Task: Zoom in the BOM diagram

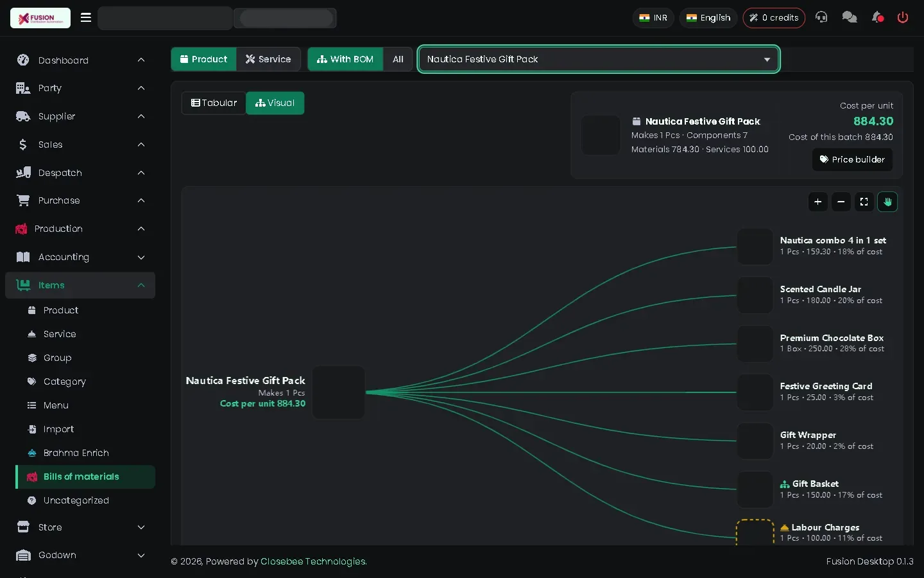Action: tap(817, 202)
